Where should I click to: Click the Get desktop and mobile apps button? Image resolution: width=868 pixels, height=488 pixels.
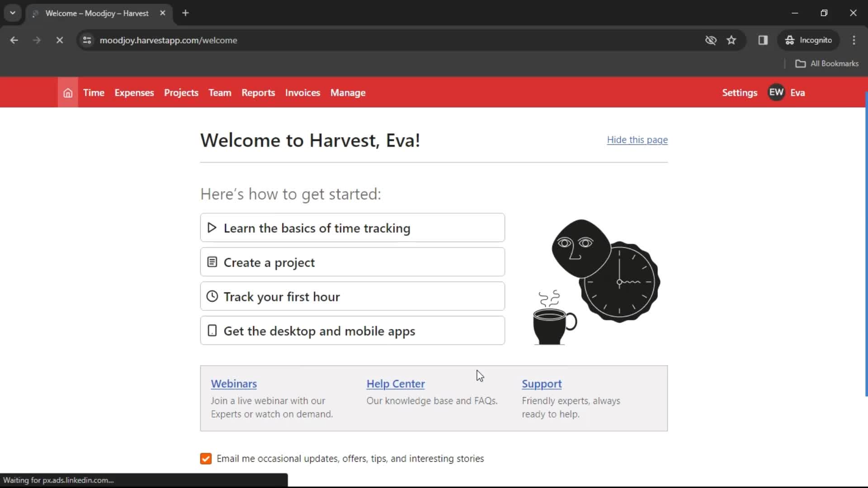[x=352, y=331]
